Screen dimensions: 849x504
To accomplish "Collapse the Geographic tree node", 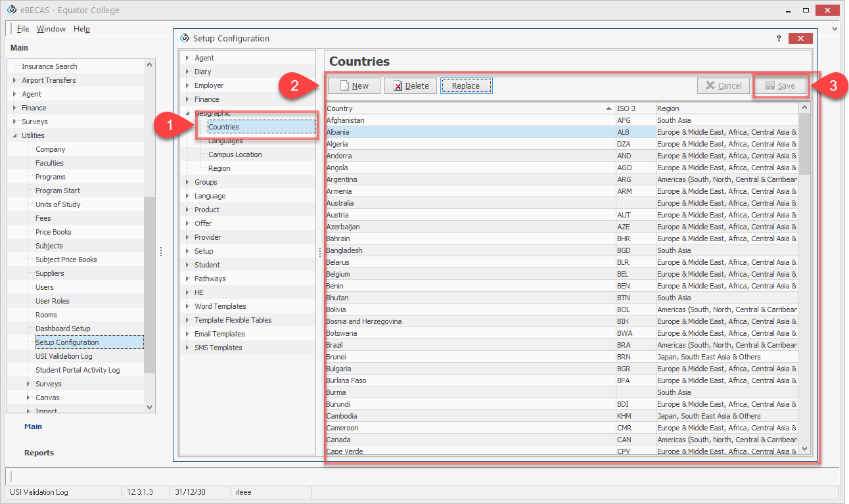I will coord(187,114).
